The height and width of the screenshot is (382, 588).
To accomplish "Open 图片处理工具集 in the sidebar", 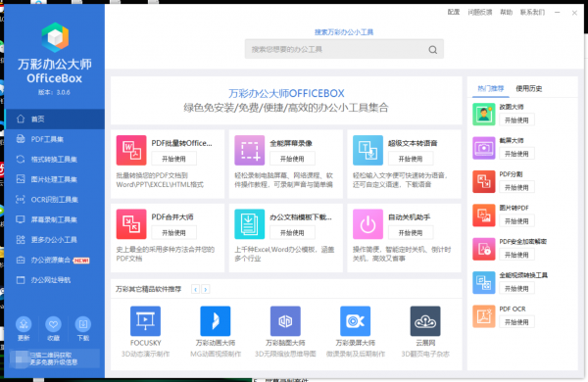I will click(x=55, y=179).
